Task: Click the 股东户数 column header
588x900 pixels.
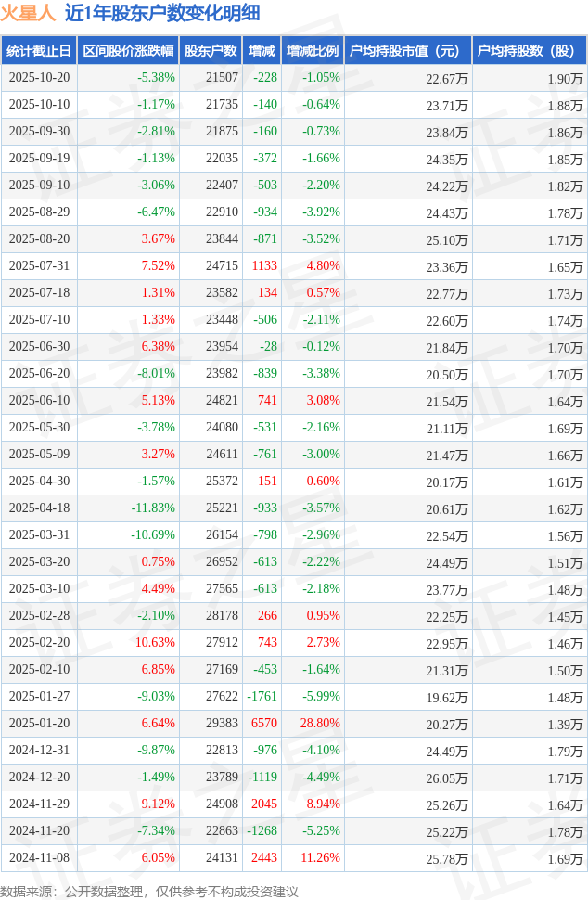Action: click(x=211, y=51)
